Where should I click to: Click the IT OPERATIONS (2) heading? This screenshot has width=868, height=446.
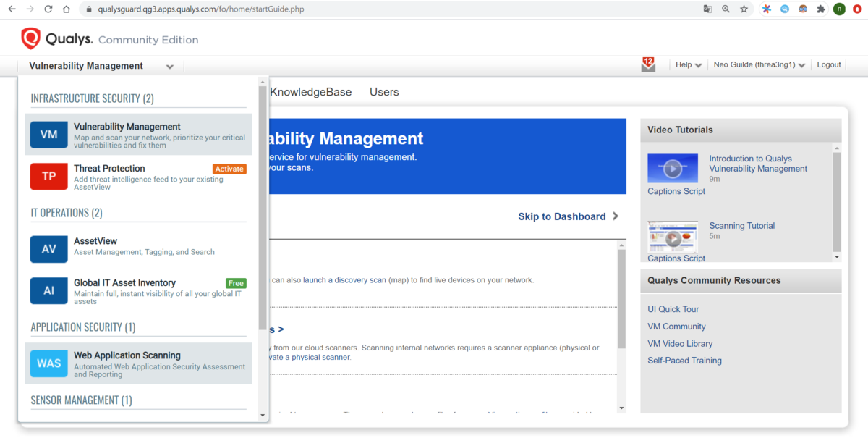pos(67,213)
